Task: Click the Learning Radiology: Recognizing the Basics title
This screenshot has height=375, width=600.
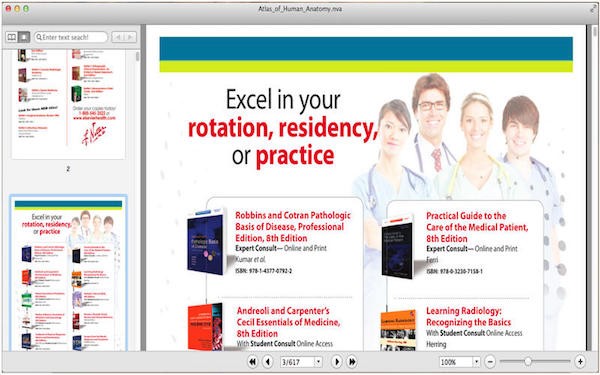Action: [468, 316]
